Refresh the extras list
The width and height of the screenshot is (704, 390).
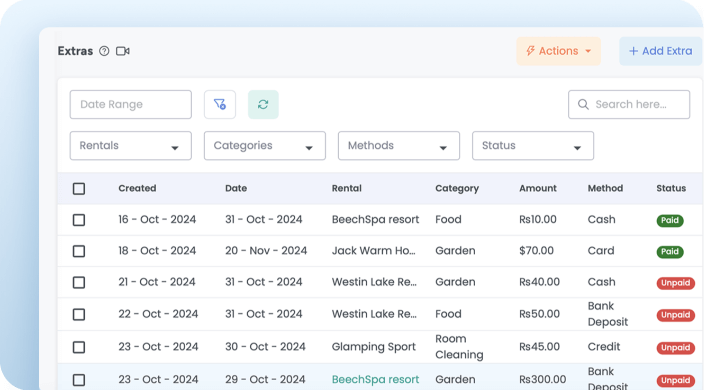263,105
